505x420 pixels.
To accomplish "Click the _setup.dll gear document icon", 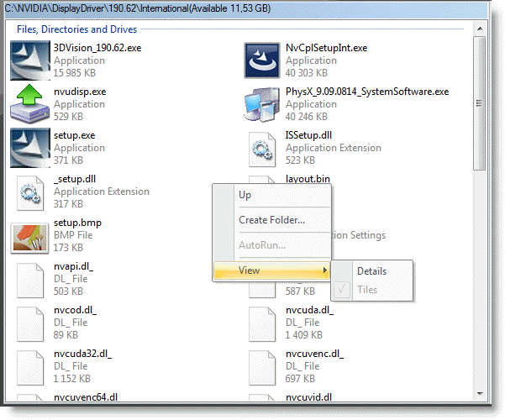I will tap(30, 193).
